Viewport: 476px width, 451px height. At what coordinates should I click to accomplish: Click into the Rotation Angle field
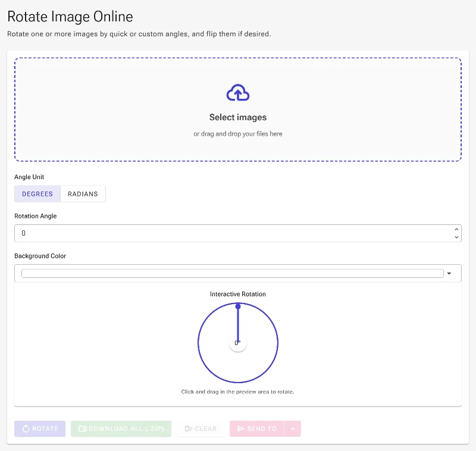coord(238,233)
